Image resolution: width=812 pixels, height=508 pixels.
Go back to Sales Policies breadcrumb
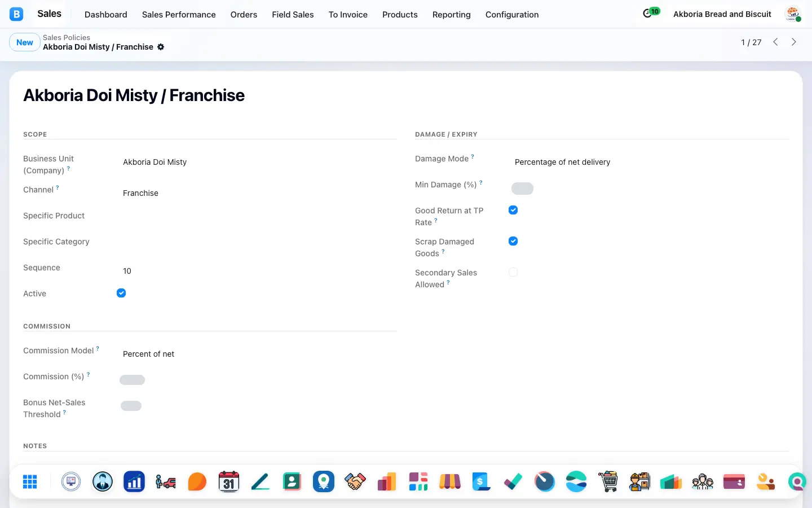67,37
